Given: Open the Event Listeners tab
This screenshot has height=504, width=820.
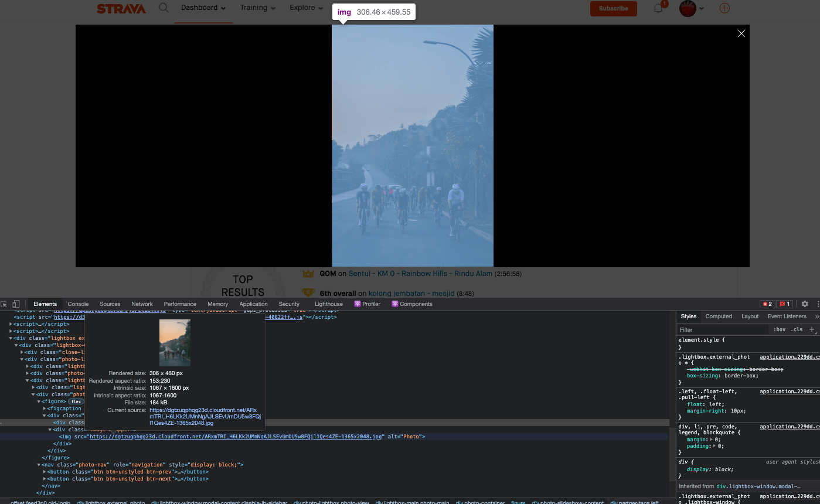Looking at the screenshot, I should (787, 316).
